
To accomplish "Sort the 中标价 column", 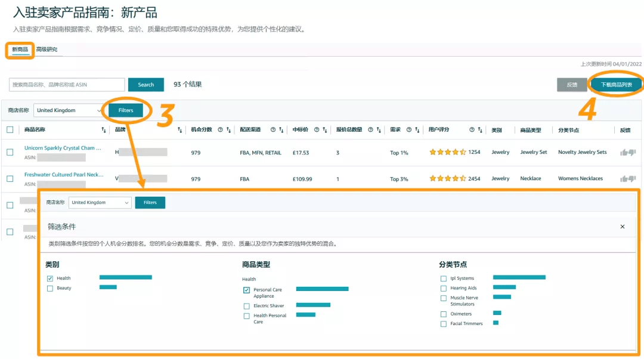I will (x=325, y=130).
